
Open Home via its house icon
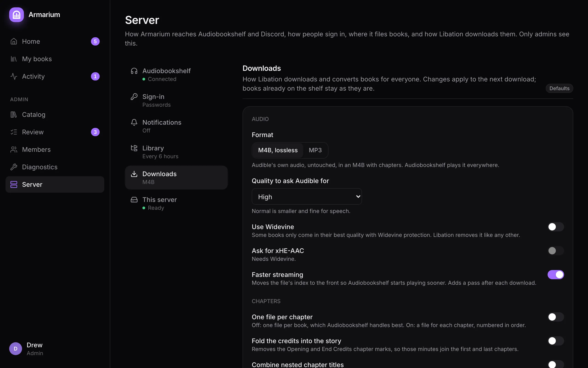point(14,41)
